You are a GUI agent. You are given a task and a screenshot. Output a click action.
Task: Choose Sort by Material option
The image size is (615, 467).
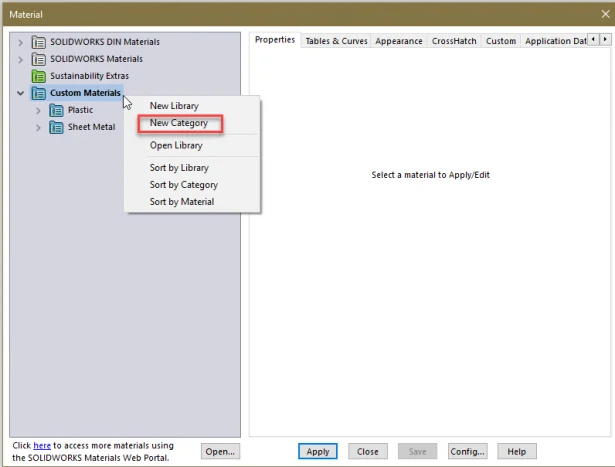[182, 201]
